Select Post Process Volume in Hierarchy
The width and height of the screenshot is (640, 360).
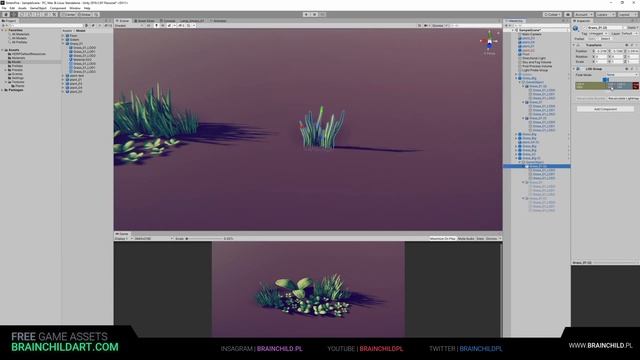coord(536,66)
